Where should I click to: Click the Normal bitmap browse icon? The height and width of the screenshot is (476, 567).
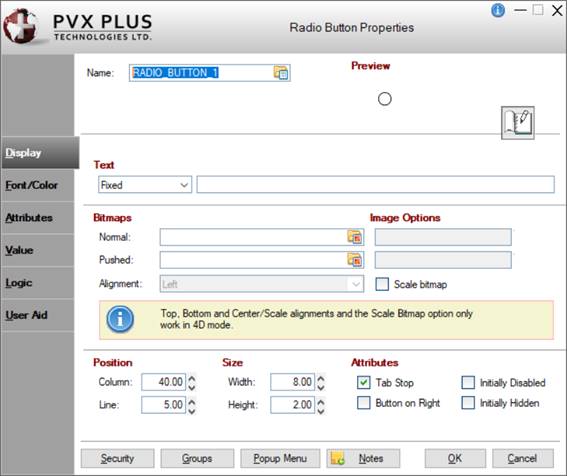[x=355, y=237]
